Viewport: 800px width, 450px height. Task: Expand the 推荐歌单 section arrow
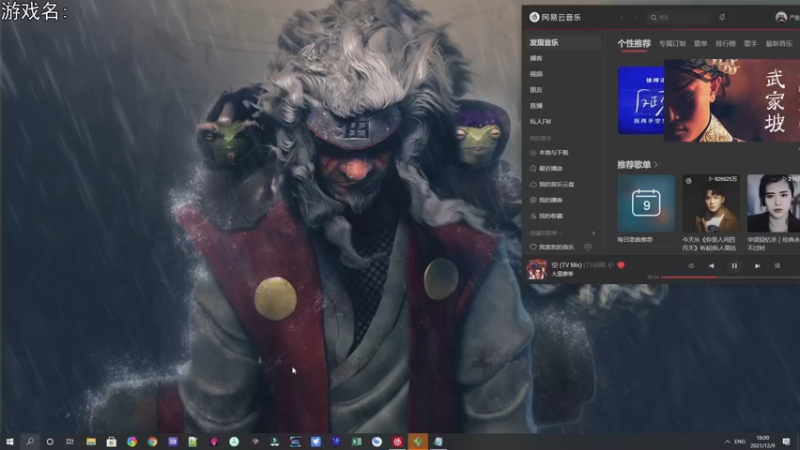point(656,165)
